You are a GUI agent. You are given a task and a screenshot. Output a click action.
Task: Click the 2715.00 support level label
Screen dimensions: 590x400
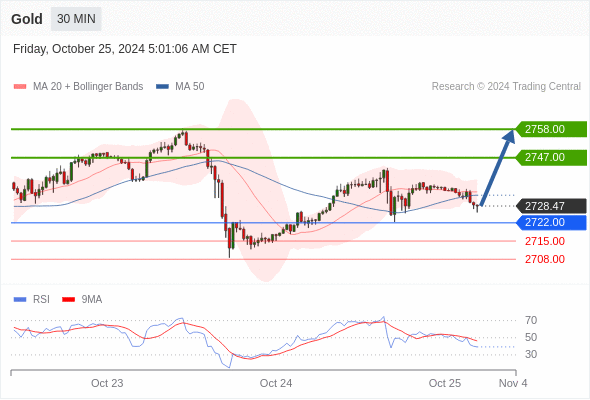coord(545,241)
